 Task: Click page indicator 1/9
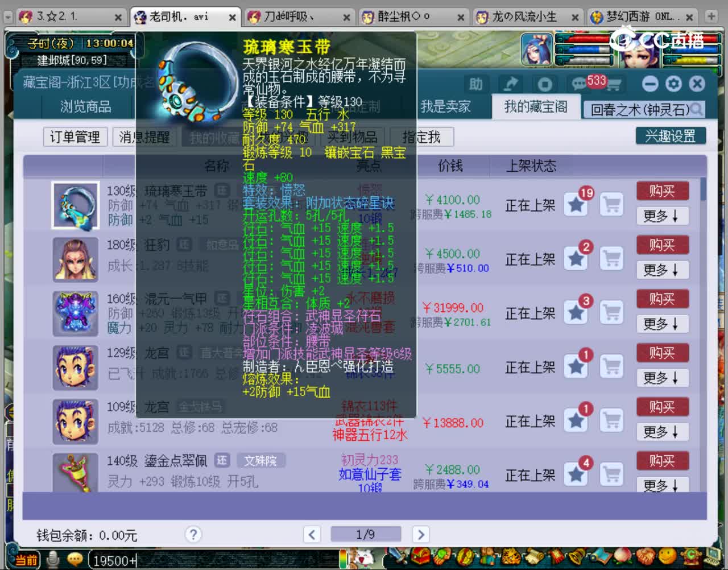click(x=366, y=534)
